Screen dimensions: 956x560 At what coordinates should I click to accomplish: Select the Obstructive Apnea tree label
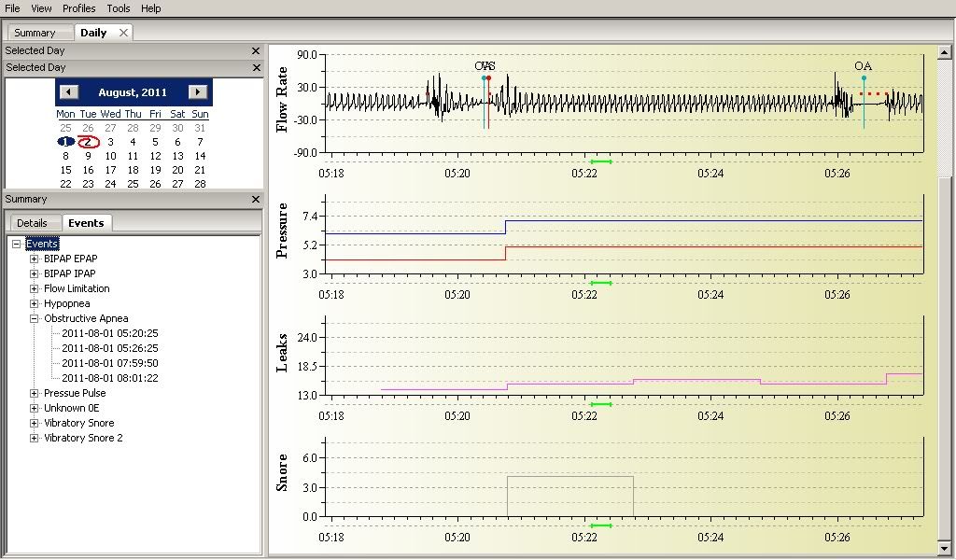86,318
